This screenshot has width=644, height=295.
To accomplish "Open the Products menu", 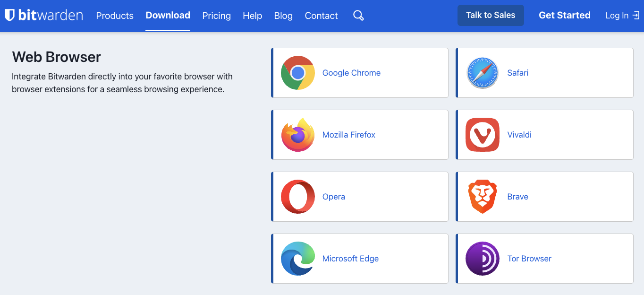I will tap(115, 16).
